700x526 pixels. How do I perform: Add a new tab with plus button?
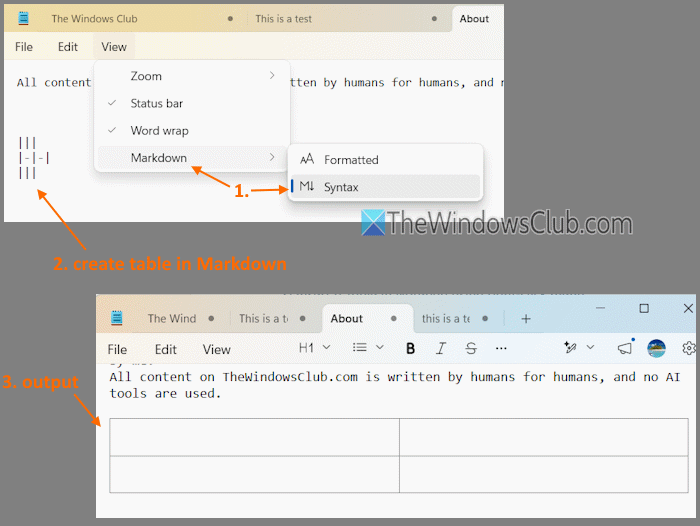click(x=526, y=319)
